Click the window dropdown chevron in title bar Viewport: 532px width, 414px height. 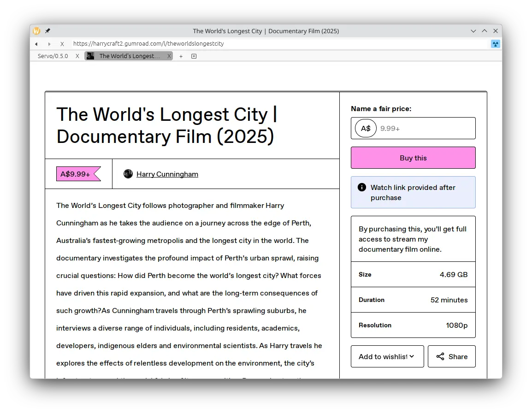473,31
